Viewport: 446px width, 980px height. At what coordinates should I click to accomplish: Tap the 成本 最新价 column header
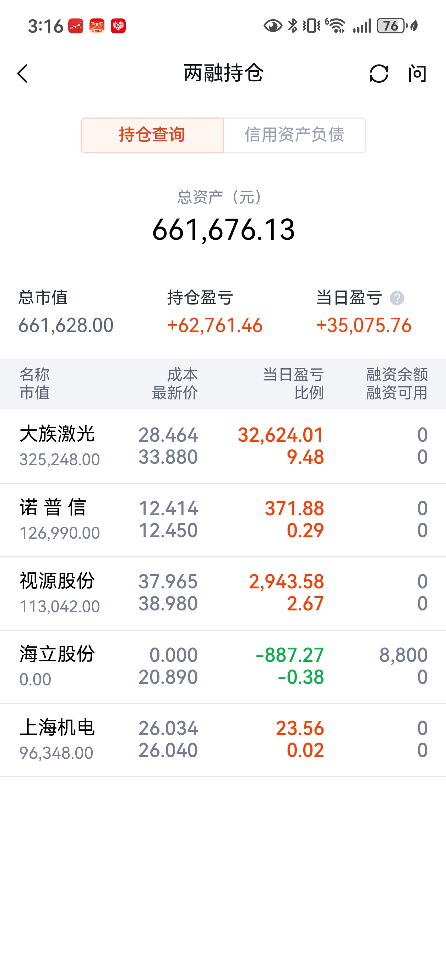pos(175,383)
